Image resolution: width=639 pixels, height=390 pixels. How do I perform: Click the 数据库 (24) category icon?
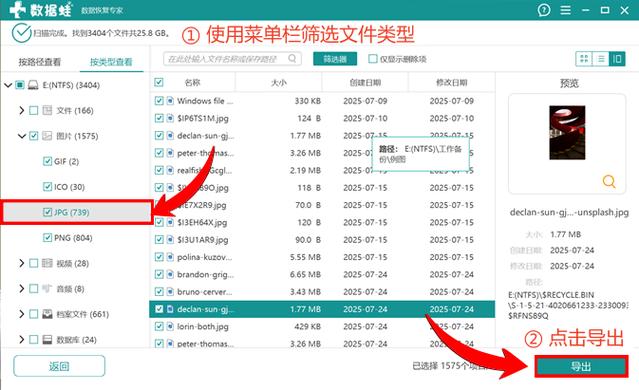coord(47,339)
